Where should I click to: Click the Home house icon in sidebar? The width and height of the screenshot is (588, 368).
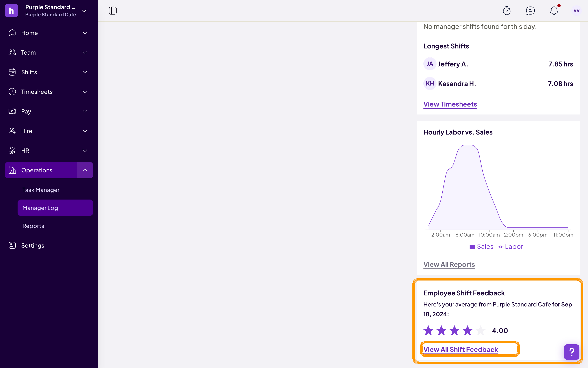(x=12, y=33)
